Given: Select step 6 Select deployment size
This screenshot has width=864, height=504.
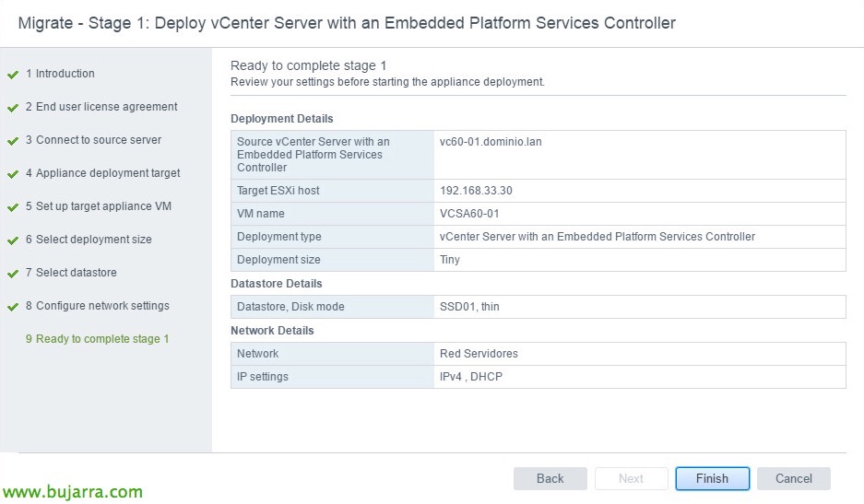Looking at the screenshot, I should (x=89, y=240).
